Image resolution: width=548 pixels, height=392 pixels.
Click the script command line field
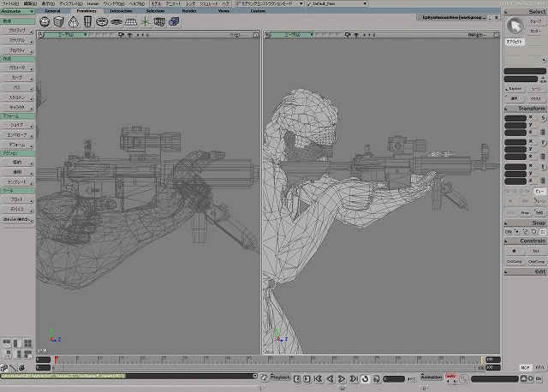pyautogui.click(x=128, y=376)
